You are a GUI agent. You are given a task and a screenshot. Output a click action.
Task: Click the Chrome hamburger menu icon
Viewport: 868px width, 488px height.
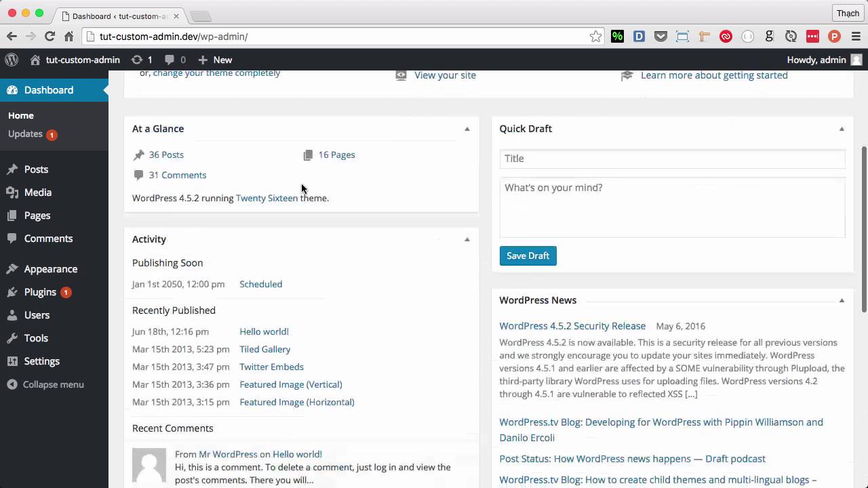point(855,37)
